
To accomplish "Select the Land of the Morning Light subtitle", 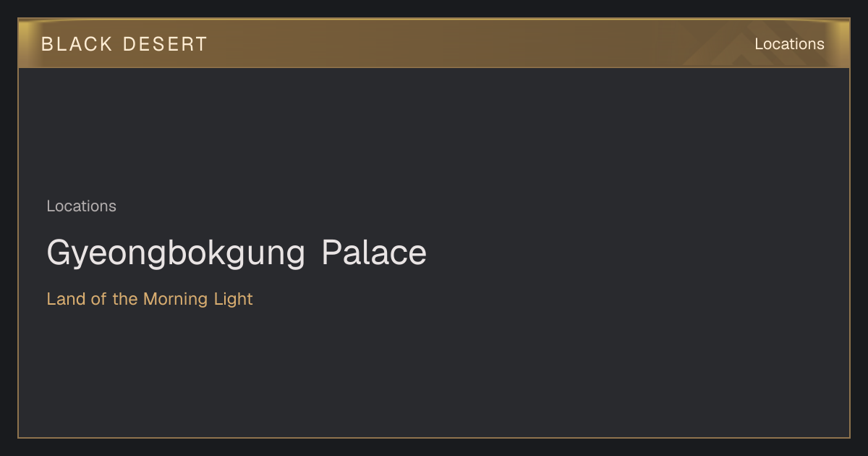I will click(150, 299).
